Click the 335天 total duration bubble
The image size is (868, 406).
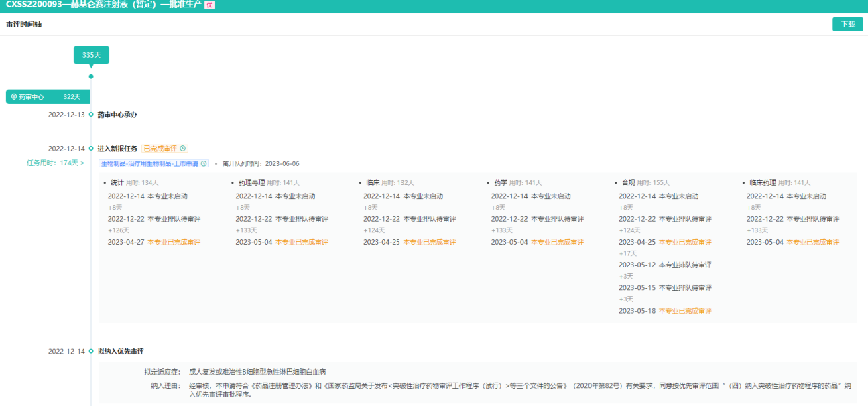point(91,55)
